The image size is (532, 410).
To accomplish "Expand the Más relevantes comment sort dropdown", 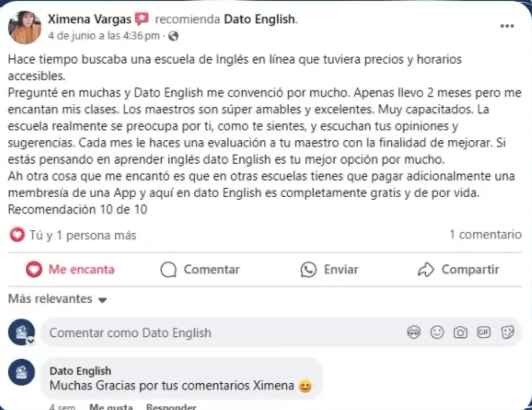I will (x=57, y=299).
